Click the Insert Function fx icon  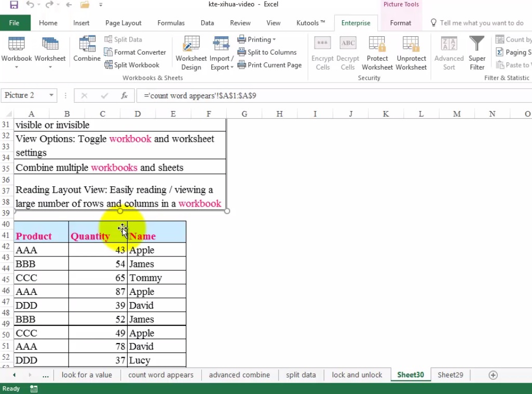pyautogui.click(x=124, y=96)
